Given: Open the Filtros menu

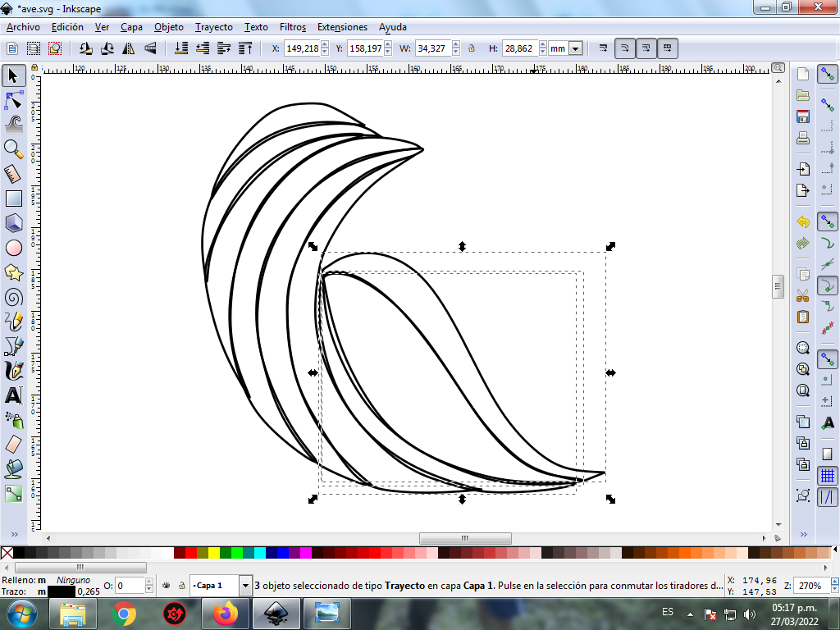Looking at the screenshot, I should [292, 27].
